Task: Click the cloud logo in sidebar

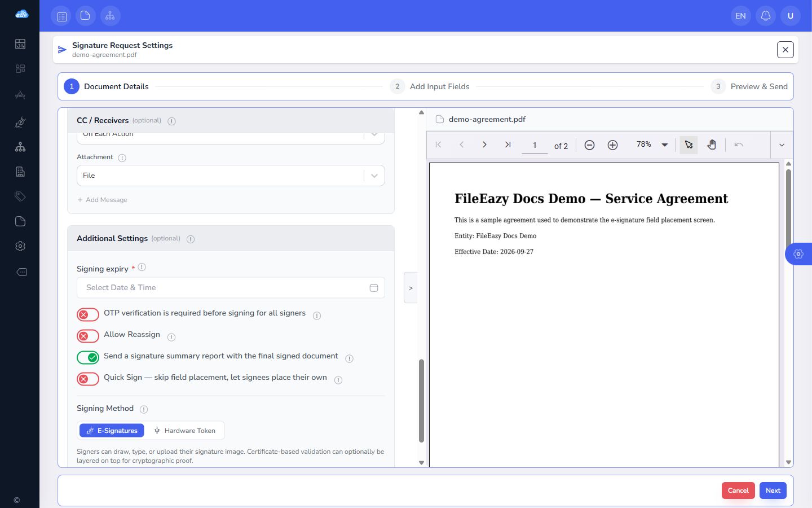Action: [21, 14]
